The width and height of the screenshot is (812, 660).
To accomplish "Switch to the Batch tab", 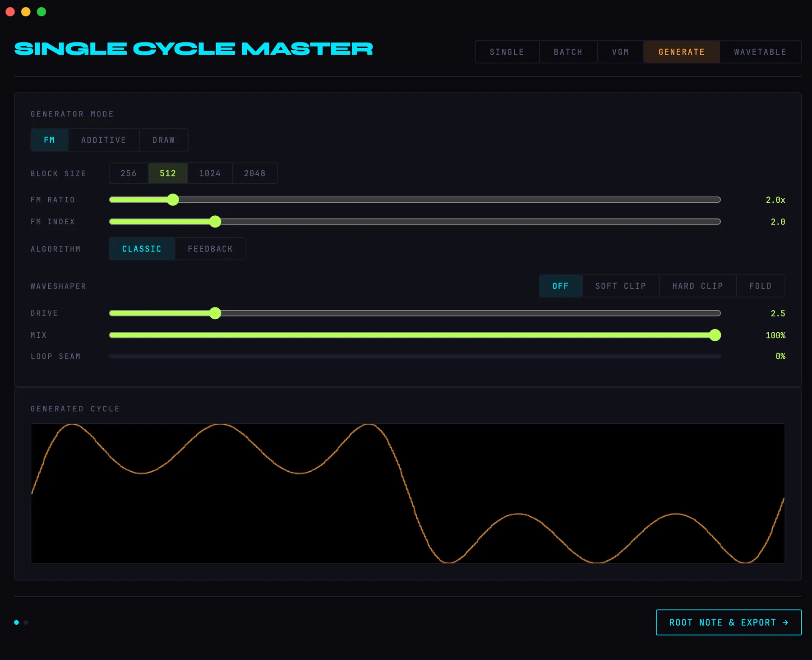I will point(568,52).
